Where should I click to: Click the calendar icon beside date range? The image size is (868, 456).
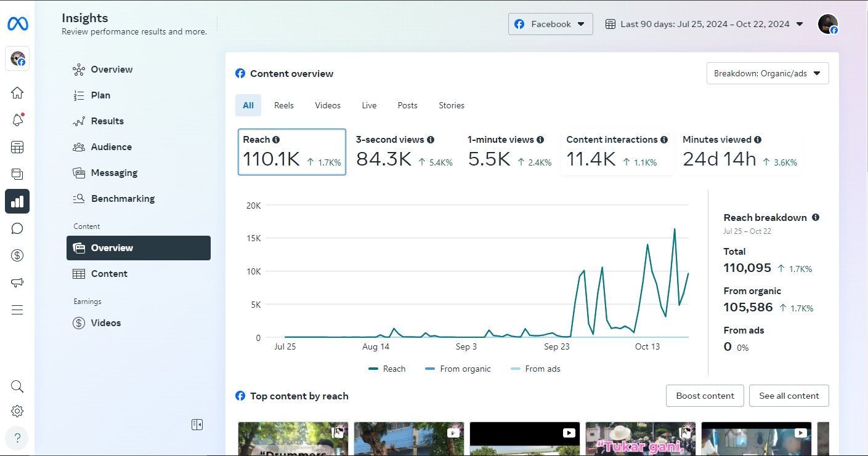click(610, 24)
